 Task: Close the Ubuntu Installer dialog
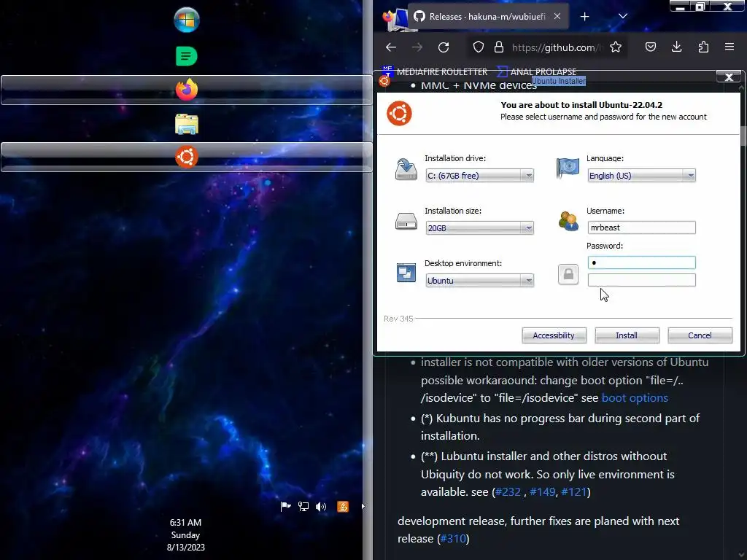point(729,77)
